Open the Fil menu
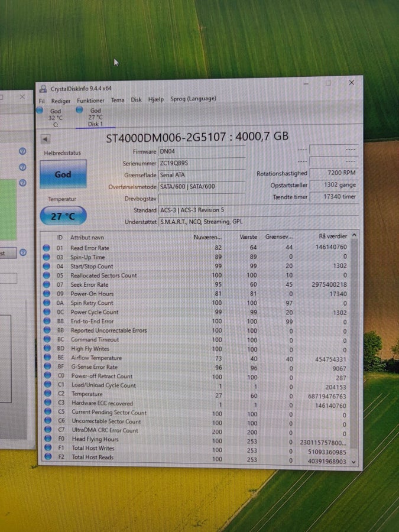 [42, 100]
